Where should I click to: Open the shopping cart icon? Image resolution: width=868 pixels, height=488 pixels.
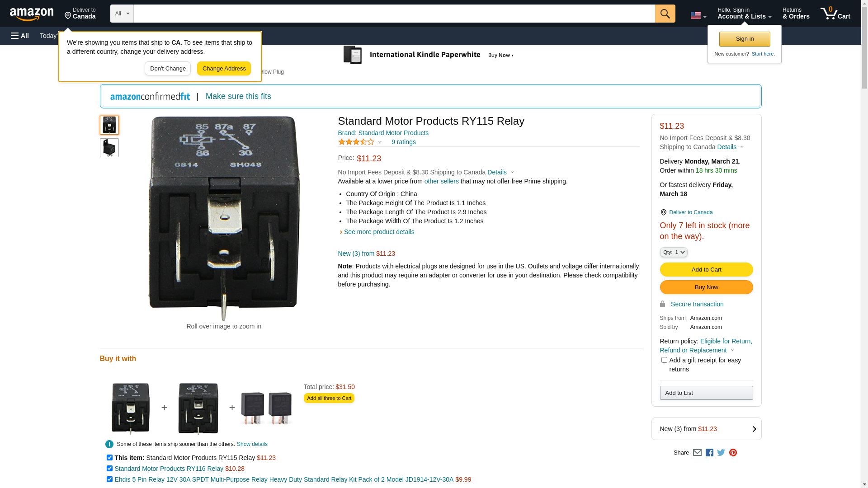click(835, 14)
